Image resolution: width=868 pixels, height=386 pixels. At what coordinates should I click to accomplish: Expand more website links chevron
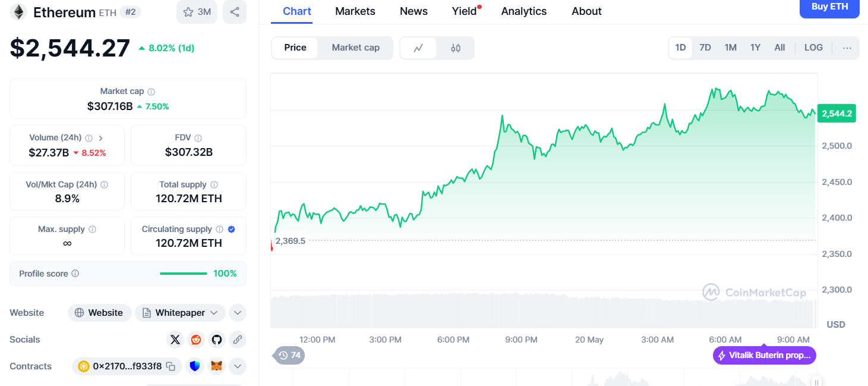pyautogui.click(x=237, y=313)
